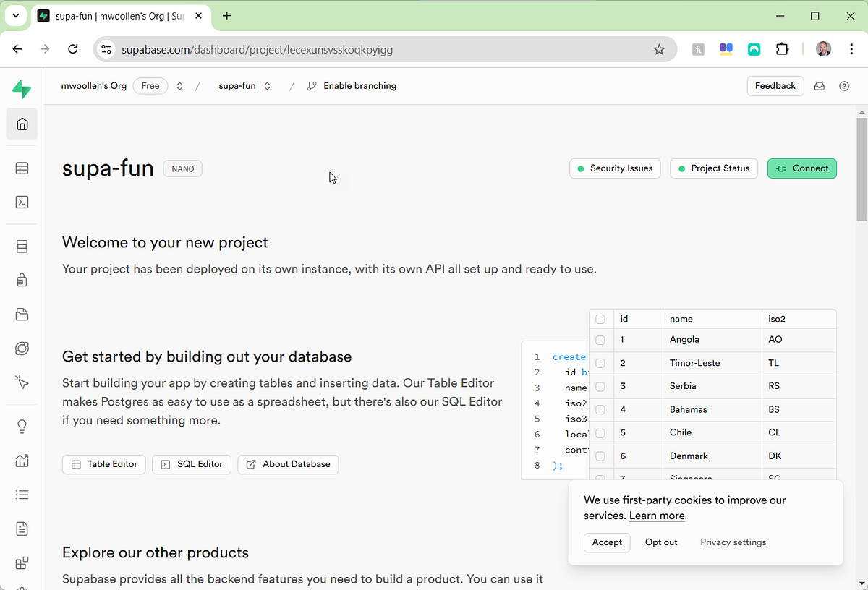Viewport: 868px width, 590px height.
Task: Open Authentication using the lock sidebar icon
Action: click(x=22, y=280)
